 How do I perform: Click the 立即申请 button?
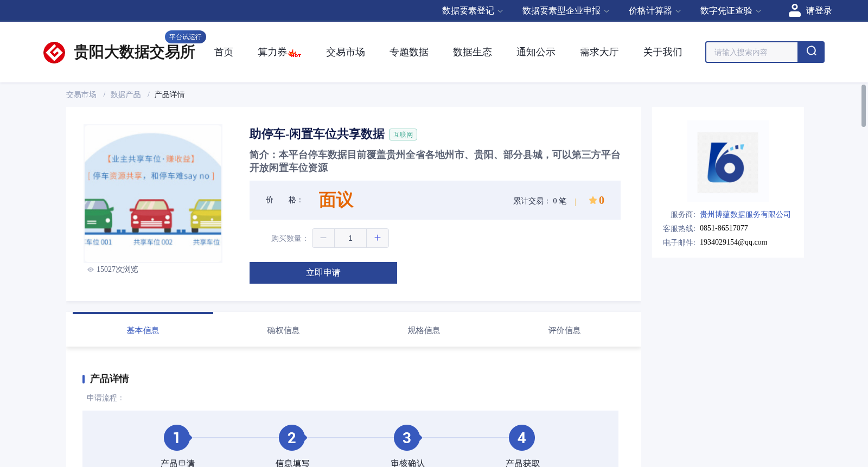pyautogui.click(x=323, y=273)
